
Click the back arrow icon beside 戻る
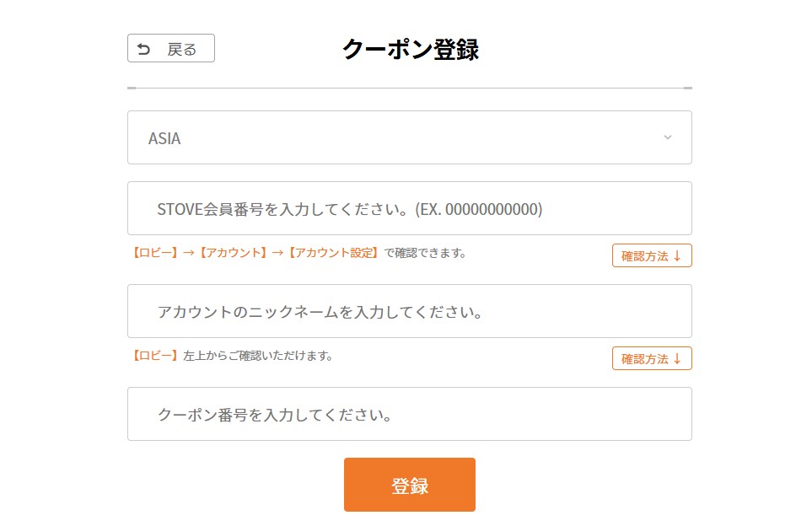click(143, 49)
